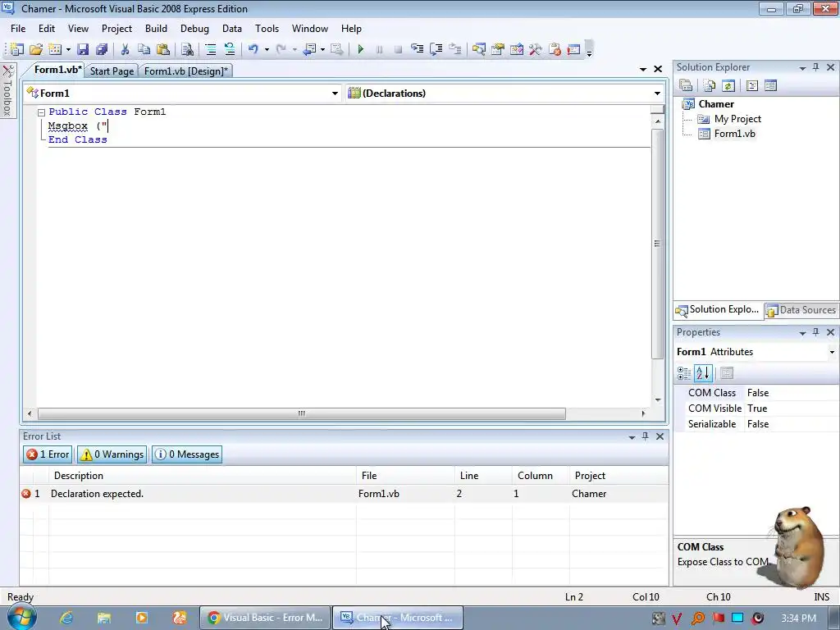Switch to the Form1.vb [Design] tab
This screenshot has height=630, width=840.
pyautogui.click(x=185, y=71)
